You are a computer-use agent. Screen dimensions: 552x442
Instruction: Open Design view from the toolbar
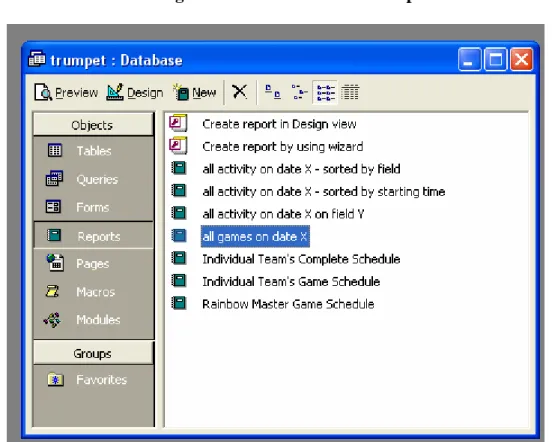tap(135, 93)
